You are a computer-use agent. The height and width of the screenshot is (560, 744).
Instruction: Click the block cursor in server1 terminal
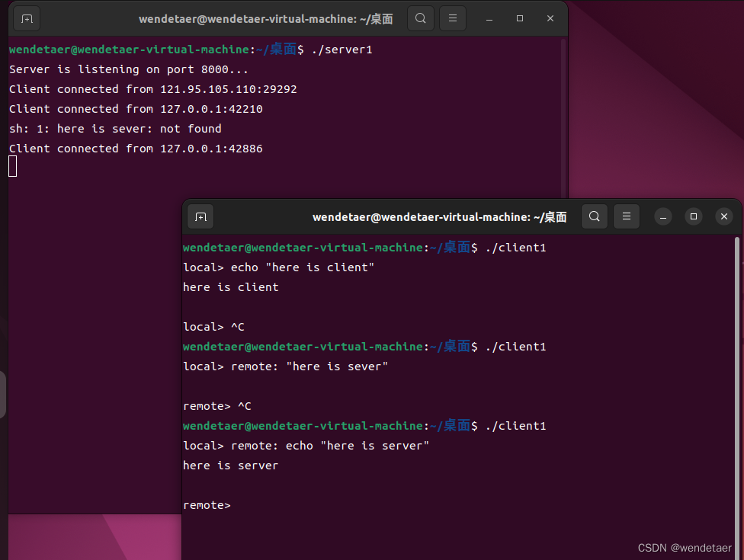(x=13, y=167)
